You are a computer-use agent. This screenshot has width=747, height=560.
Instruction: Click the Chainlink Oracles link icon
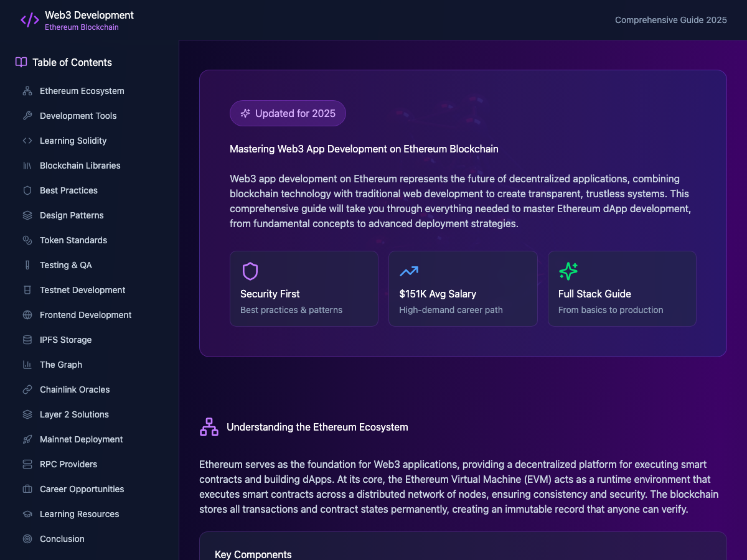click(x=27, y=390)
